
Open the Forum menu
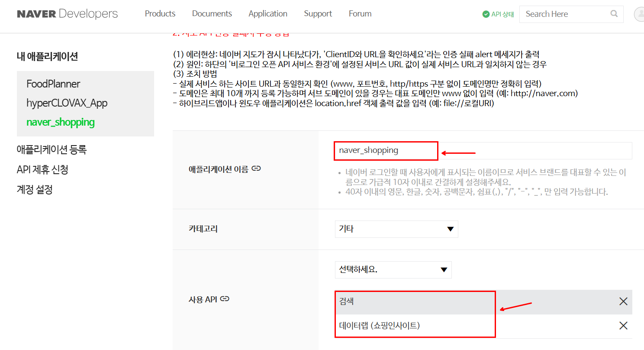coord(360,14)
